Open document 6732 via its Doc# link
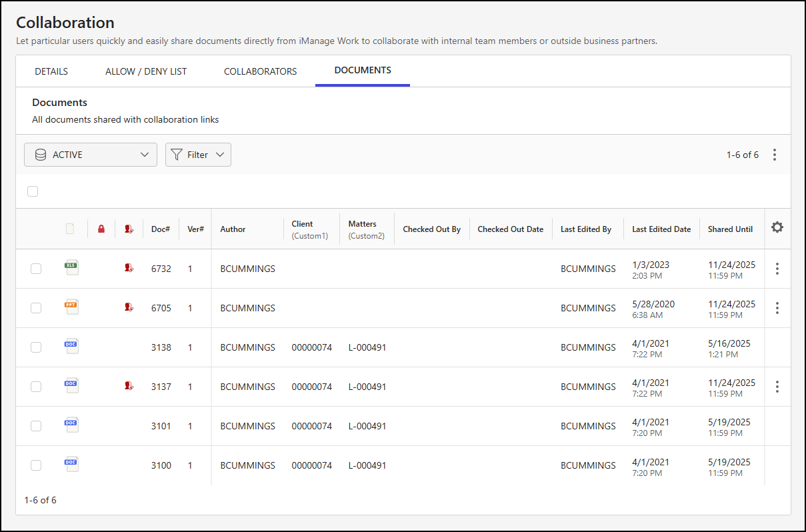The height and width of the screenshot is (532, 806). pos(161,268)
